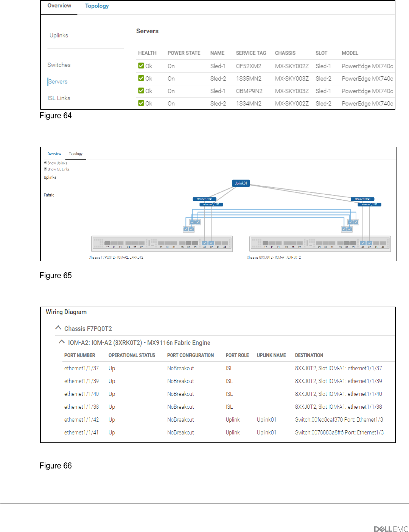Click port 42 on IOM-A1 8XRJ0T2 switch
This screenshot has width=409, height=532.
369,243
